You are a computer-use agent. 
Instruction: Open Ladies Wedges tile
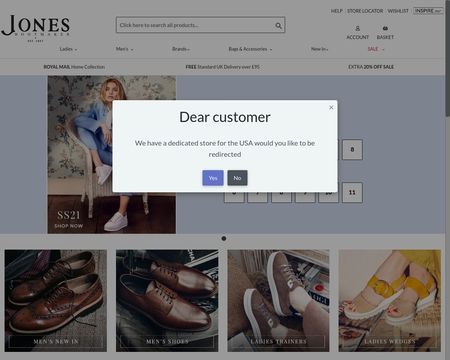(x=390, y=301)
